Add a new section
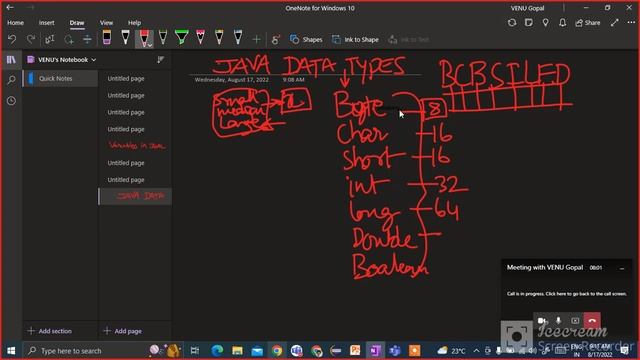The width and height of the screenshot is (640, 360). [50, 331]
